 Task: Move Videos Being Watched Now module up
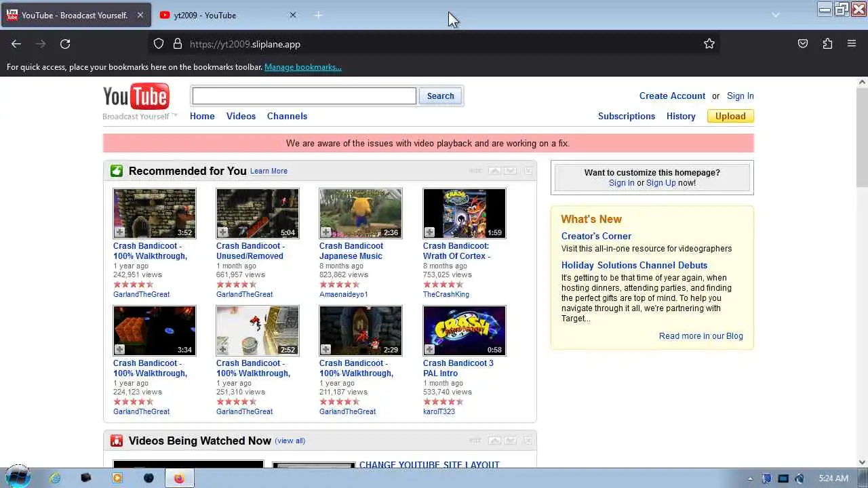point(495,441)
